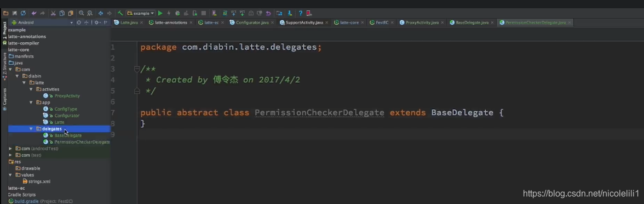Open Help with the question mark icon
The height and width of the screenshot is (204, 644).
tap(301, 13)
